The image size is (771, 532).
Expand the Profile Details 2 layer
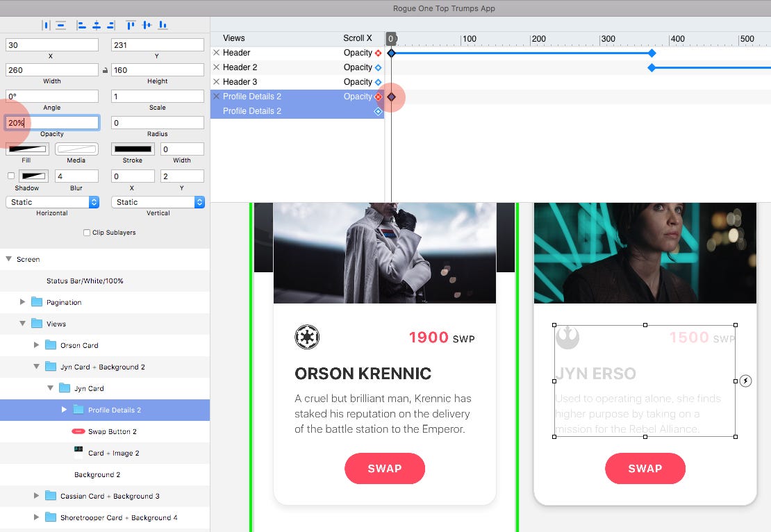point(64,410)
